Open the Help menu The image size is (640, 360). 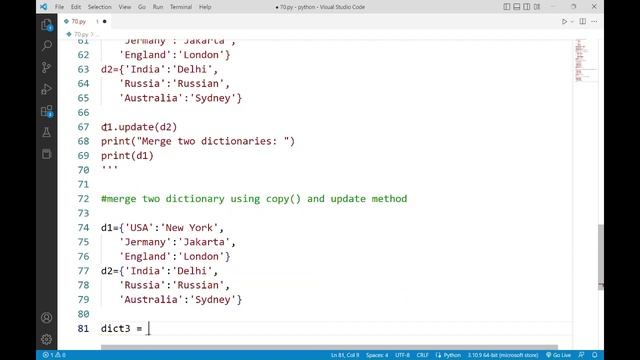click(x=205, y=7)
